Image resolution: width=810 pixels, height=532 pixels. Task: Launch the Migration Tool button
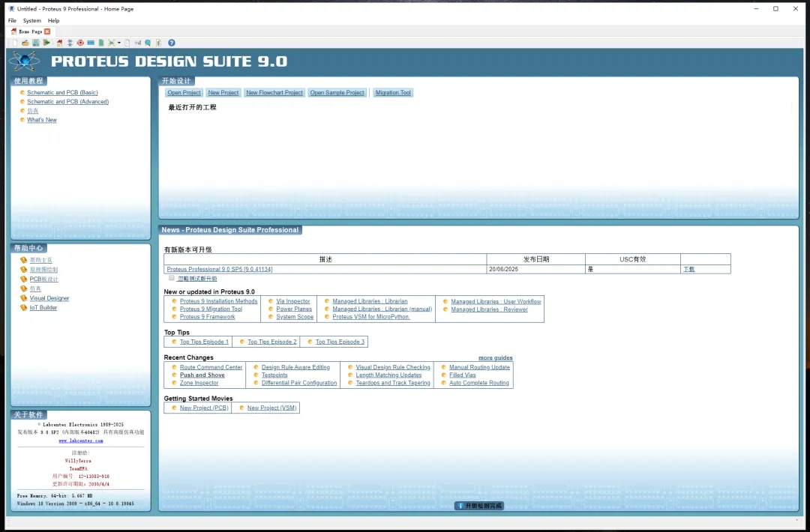coord(393,92)
